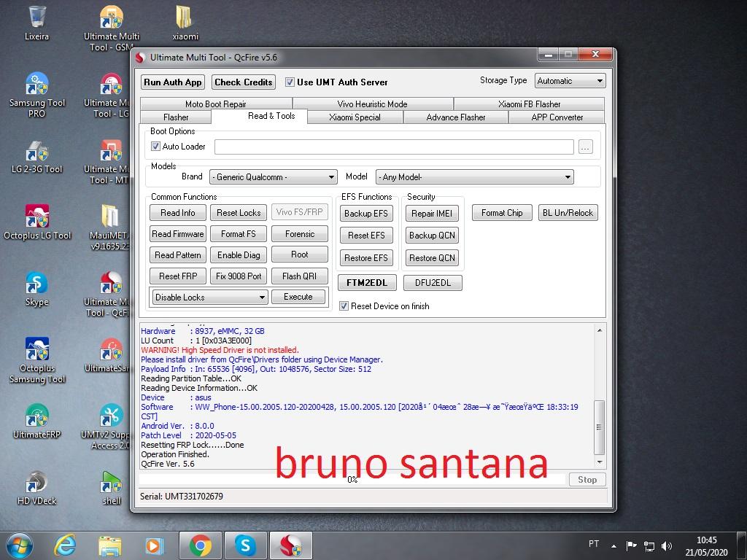Viewport: 747px width, 560px height.
Task: Click the loader browse ellipsis button
Action: point(586,147)
